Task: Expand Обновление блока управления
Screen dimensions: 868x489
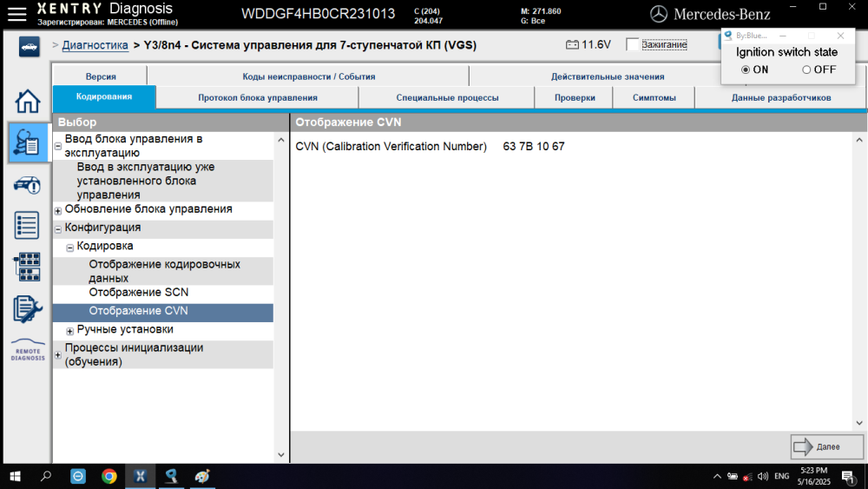Action: [x=57, y=210]
